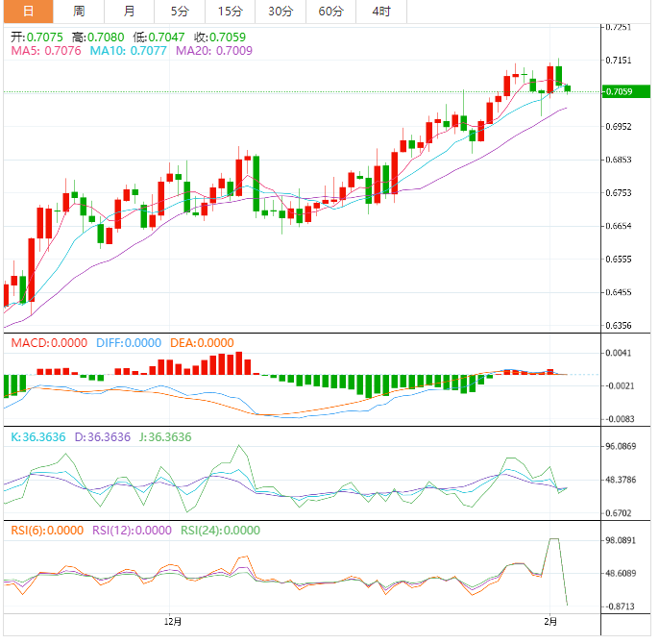The height and width of the screenshot is (644, 659).
Task: Select the 15分 timeframe tab
Action: (230, 12)
